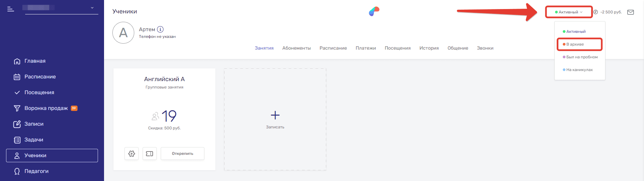Navigate to Педагоги in the sidebar
Screen dimensions: 644x181
36,171
